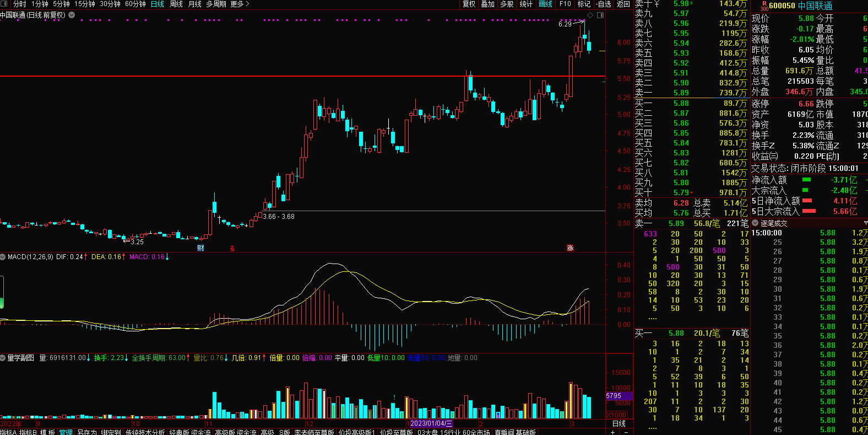The image size is (868, 435).
Task: Expand 更多 periods menu
Action: pos(240,4)
